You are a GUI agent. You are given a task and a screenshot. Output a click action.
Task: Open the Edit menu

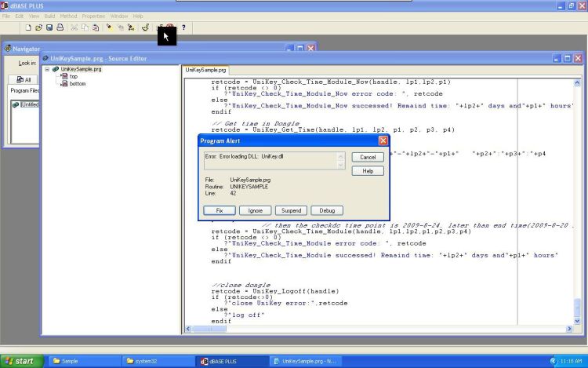tap(19, 16)
